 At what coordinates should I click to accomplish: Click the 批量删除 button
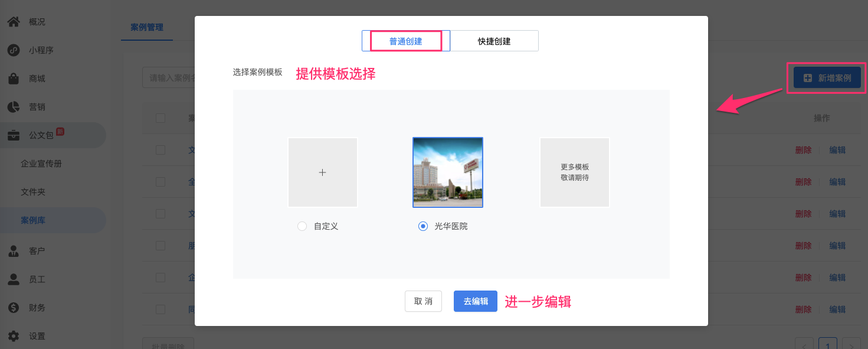pyautogui.click(x=168, y=344)
